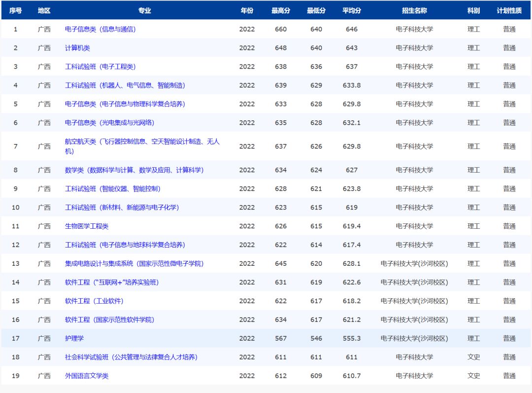532x393 pixels.
Task: Open 软件工程 (国家示范性软件学院) link
Action: (109, 320)
